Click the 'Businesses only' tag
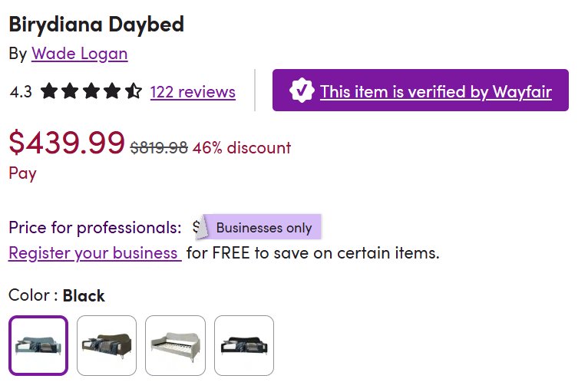The image size is (588, 392). [263, 227]
